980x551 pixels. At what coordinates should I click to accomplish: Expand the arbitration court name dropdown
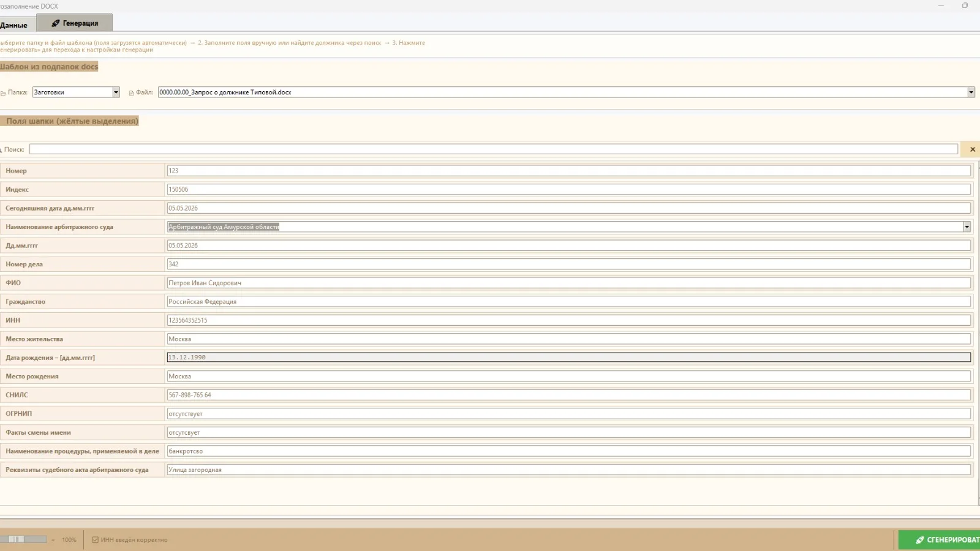pos(967,227)
